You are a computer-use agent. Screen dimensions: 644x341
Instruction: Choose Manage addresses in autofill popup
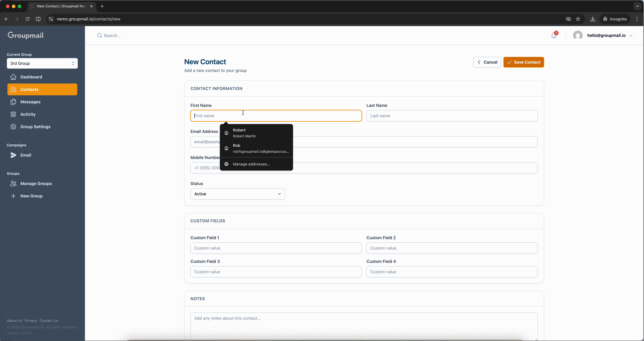point(251,164)
